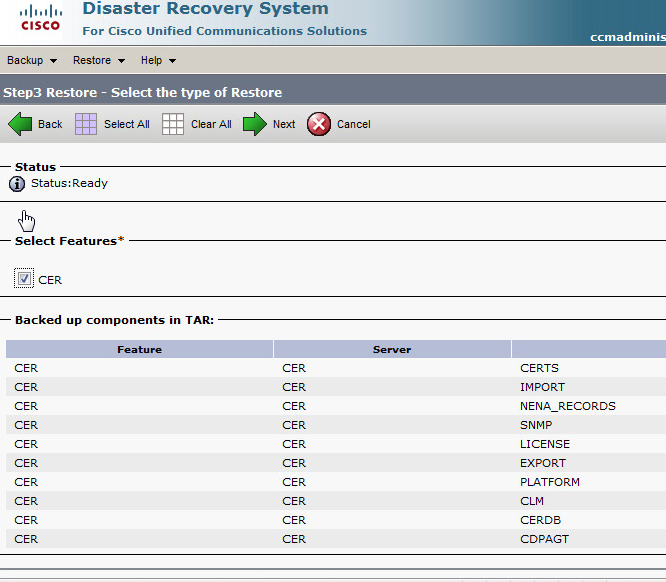This screenshot has height=582, width=666.
Task: Click the Server column header
Action: pyautogui.click(x=392, y=349)
